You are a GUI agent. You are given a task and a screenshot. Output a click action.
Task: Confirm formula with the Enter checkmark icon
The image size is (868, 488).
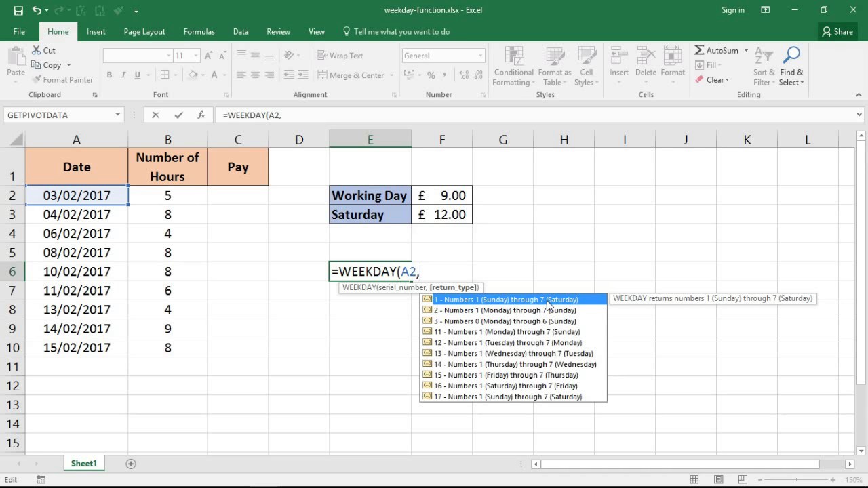click(x=178, y=115)
